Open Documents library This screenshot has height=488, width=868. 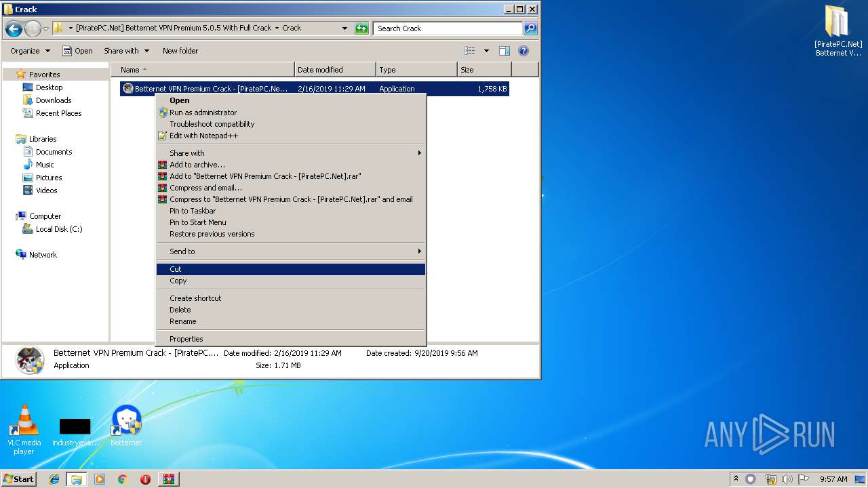[54, 152]
